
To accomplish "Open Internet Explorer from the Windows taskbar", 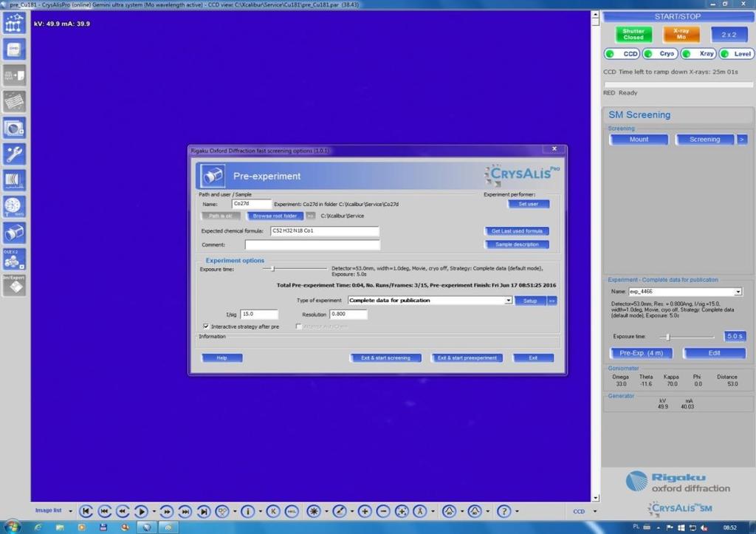I will point(38,528).
